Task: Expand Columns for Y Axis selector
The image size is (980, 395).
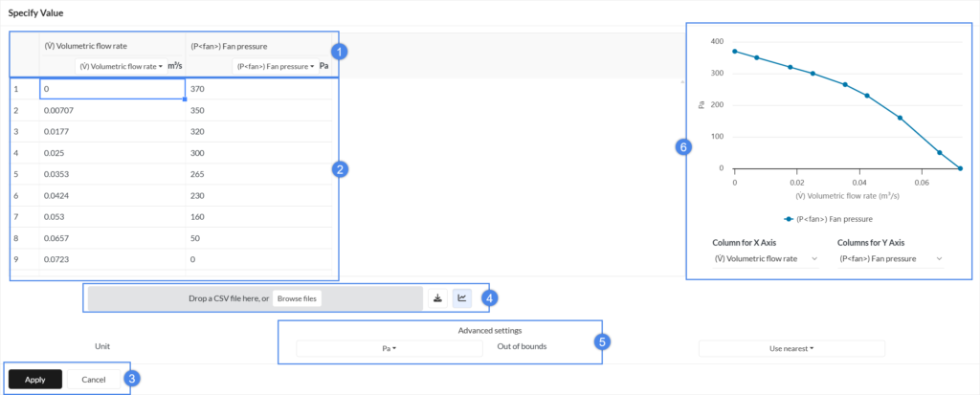Action: 890,259
